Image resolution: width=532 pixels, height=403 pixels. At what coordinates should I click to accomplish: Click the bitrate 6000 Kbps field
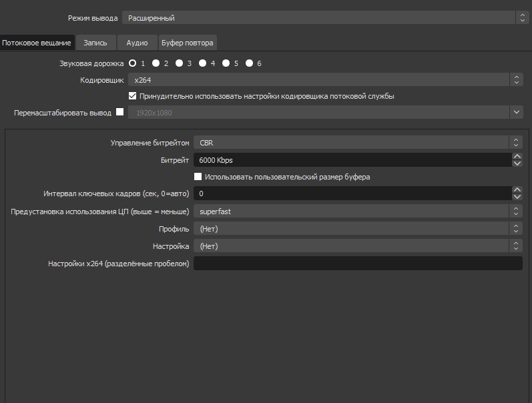click(x=352, y=160)
